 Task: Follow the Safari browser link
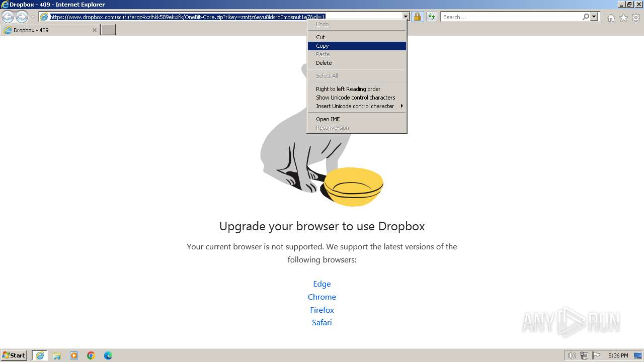[322, 323]
